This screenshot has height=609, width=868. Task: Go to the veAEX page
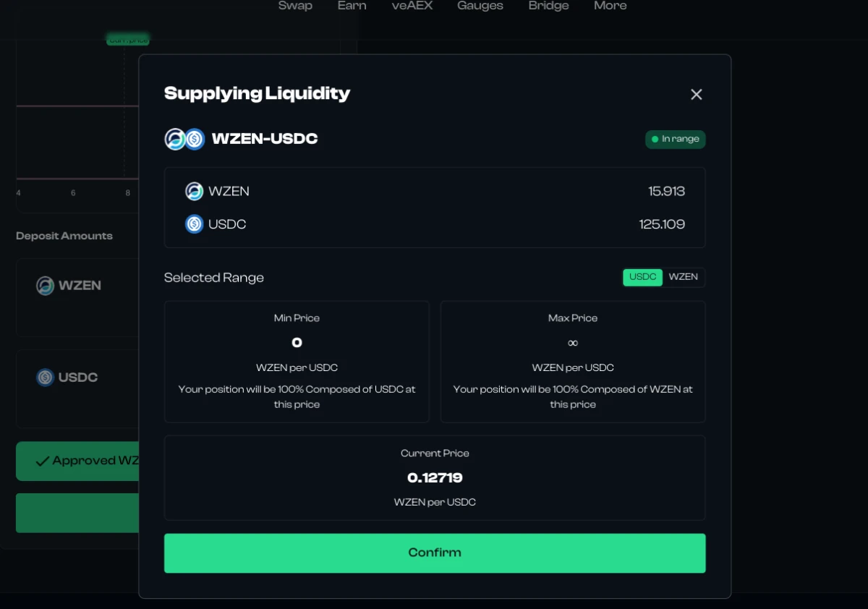coord(412,6)
